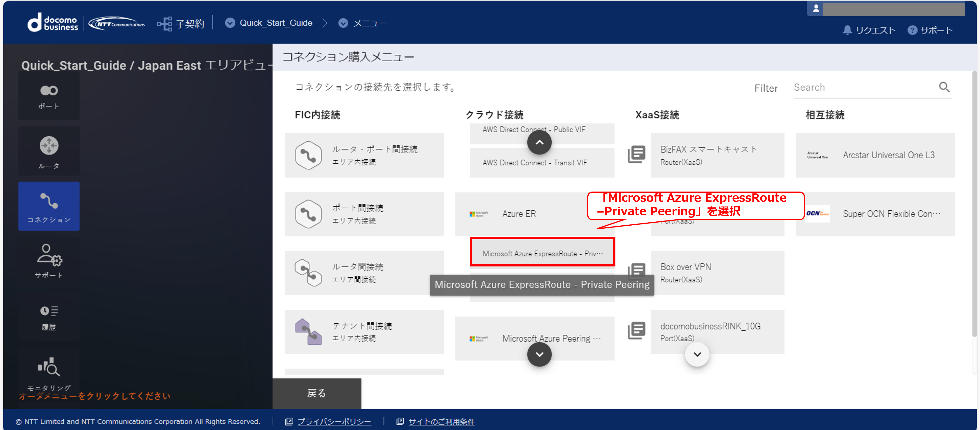
Task: Select docomobusinessRINK_10G Port(XaaS)
Action: (717, 332)
